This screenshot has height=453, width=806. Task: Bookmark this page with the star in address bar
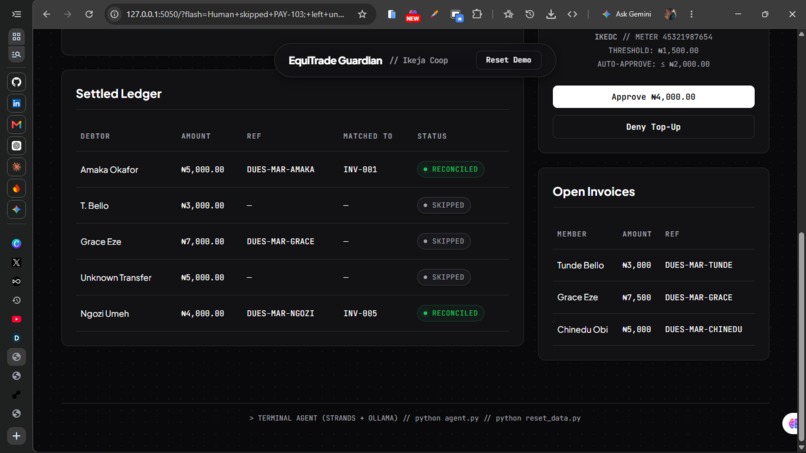tap(362, 14)
